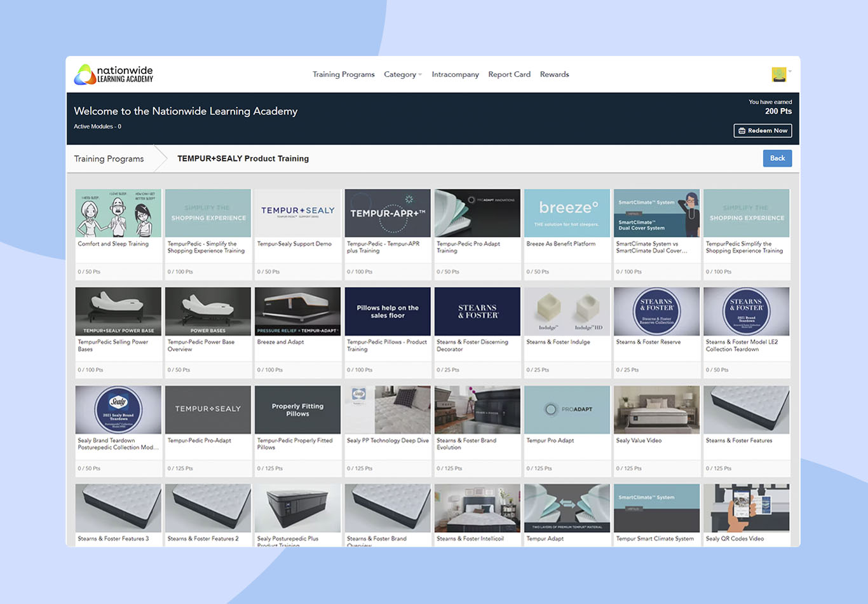Click '0 / 125 Pts' under Sealy Value Video
This screenshot has width=868, height=604.
tap(628, 469)
